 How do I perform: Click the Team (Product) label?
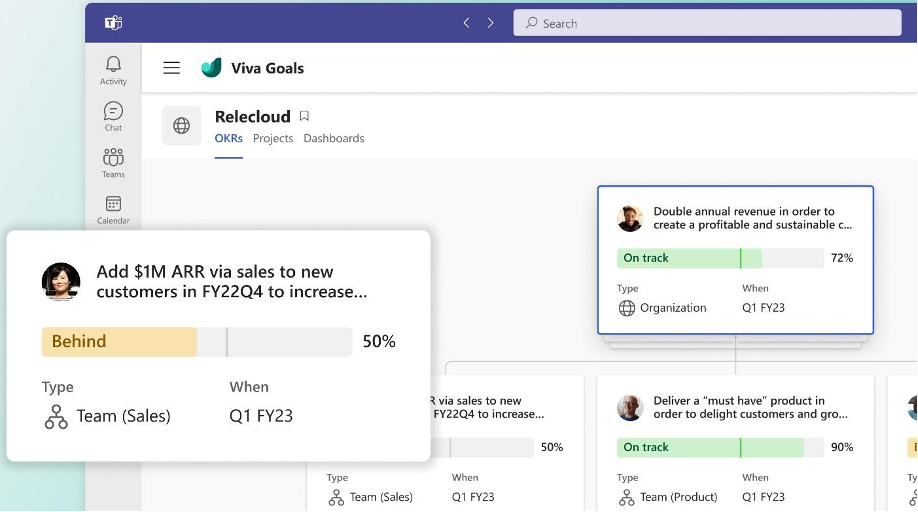tap(679, 497)
